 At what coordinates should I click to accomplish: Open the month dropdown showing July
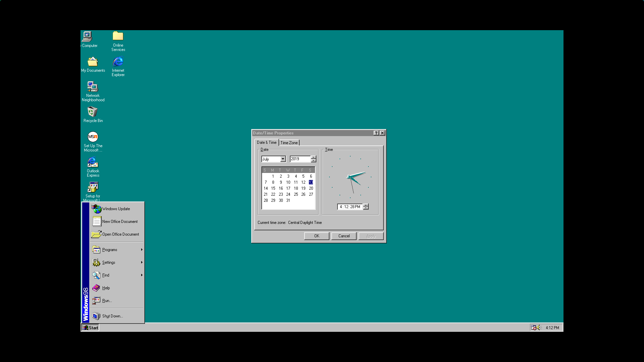tap(283, 159)
